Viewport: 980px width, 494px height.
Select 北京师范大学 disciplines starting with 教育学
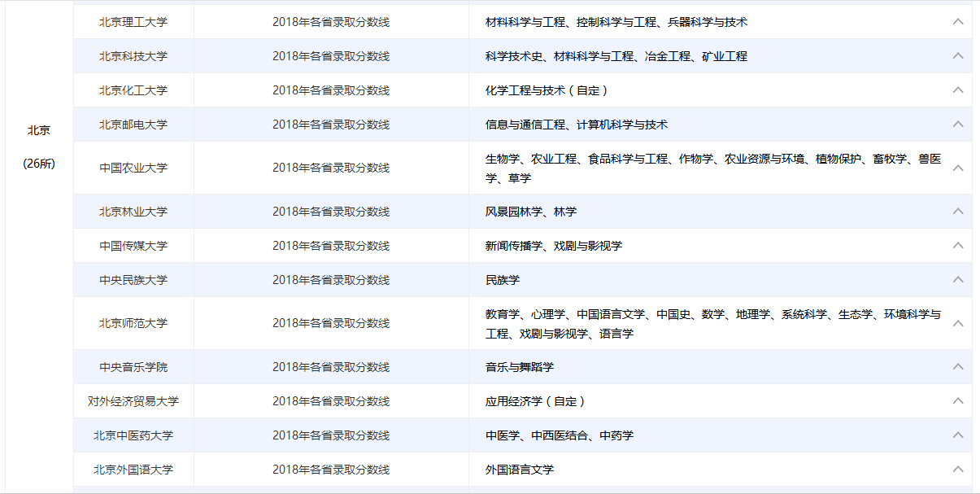(x=713, y=323)
